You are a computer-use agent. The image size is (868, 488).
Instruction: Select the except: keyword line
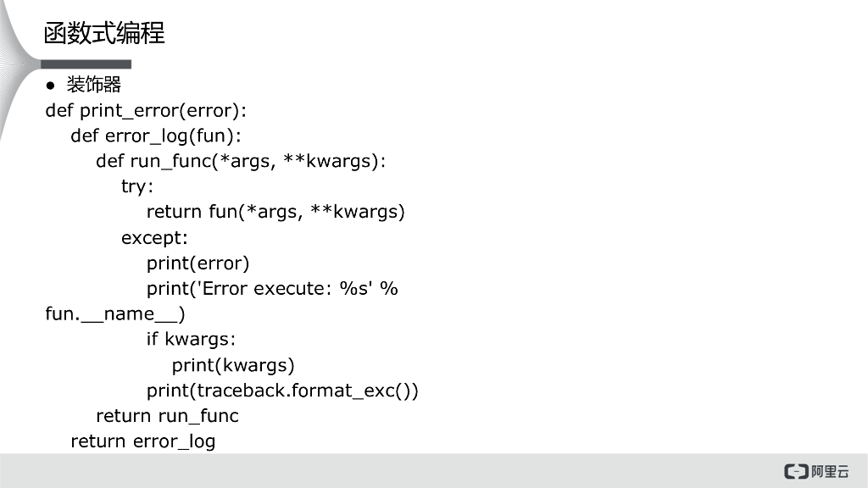pyautogui.click(x=154, y=238)
